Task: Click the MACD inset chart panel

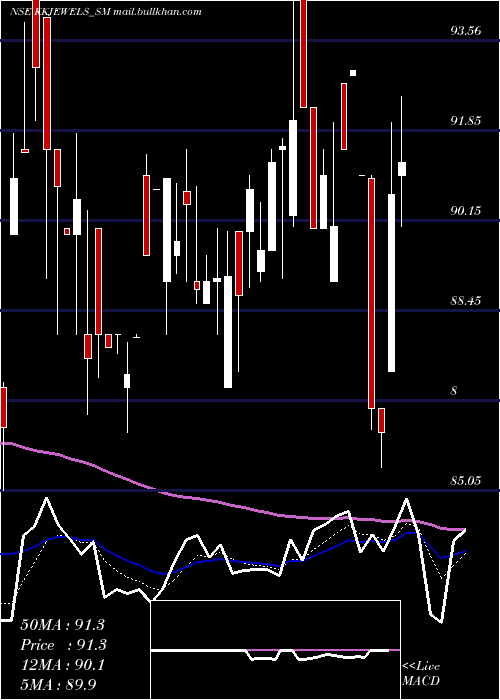Action: [275, 650]
